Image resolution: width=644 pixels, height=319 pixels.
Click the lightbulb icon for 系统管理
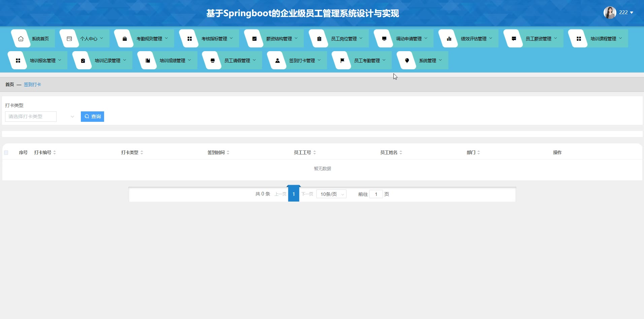click(x=407, y=61)
